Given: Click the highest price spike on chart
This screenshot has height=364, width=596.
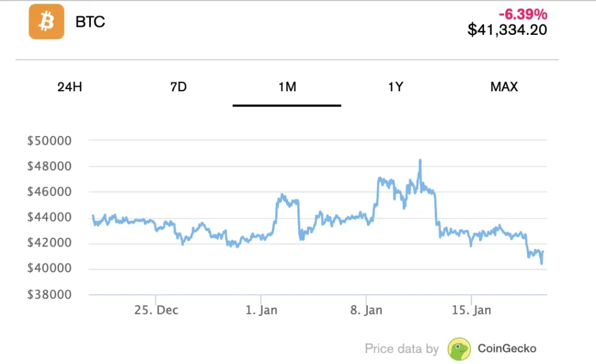Looking at the screenshot, I should coord(420,160).
